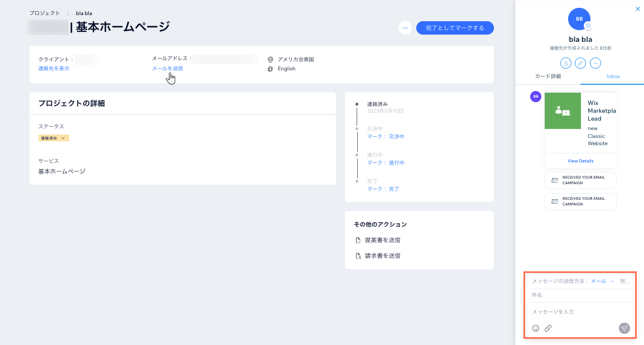Switch to the カード詳細 tab
This screenshot has width=644, height=345.
550,76
